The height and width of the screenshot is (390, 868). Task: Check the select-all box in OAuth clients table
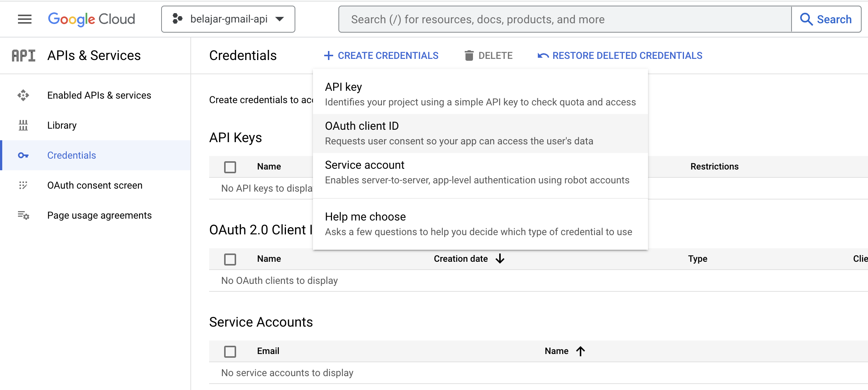[x=230, y=259]
